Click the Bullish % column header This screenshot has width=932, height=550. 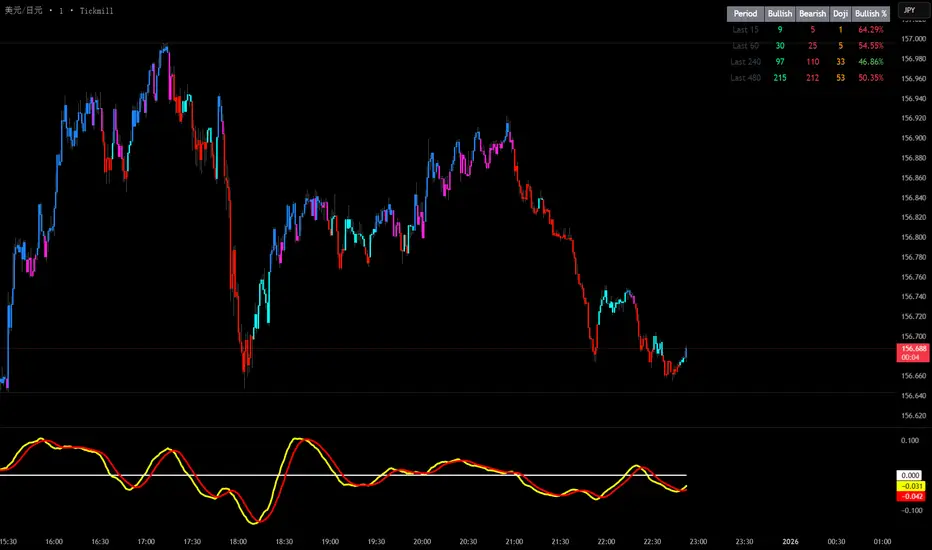[x=870, y=14]
